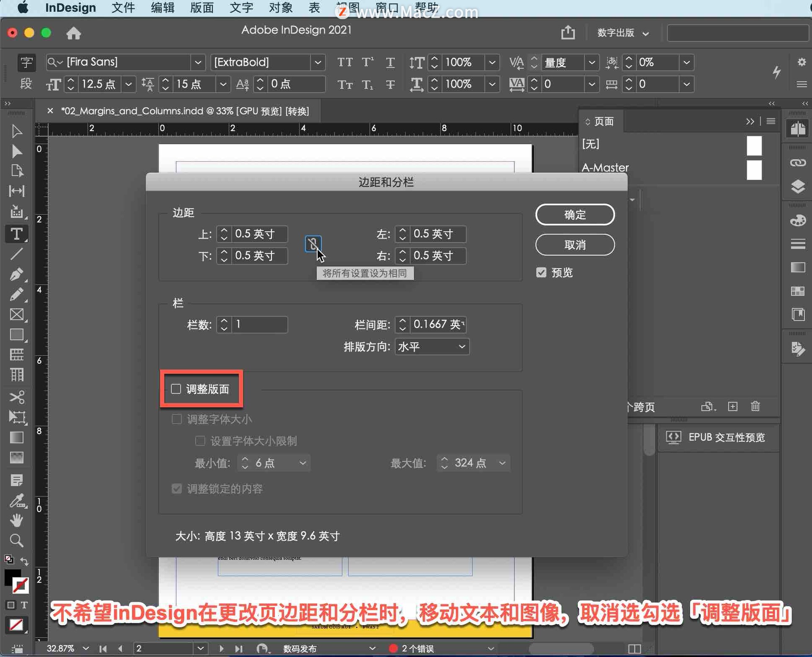812x657 pixels.
Task: Click the Apply None red slash swatch
Action: (x=16, y=624)
